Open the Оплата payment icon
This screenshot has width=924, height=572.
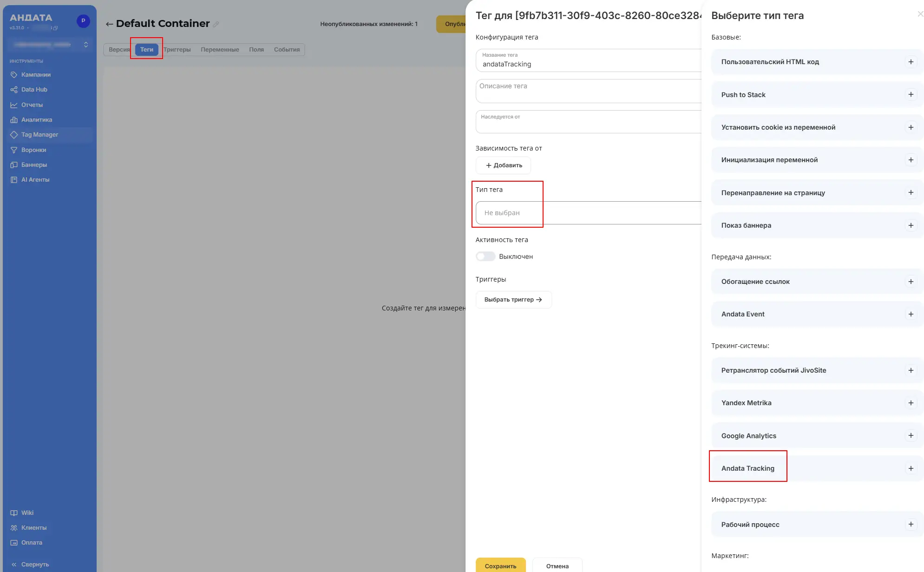coord(14,543)
